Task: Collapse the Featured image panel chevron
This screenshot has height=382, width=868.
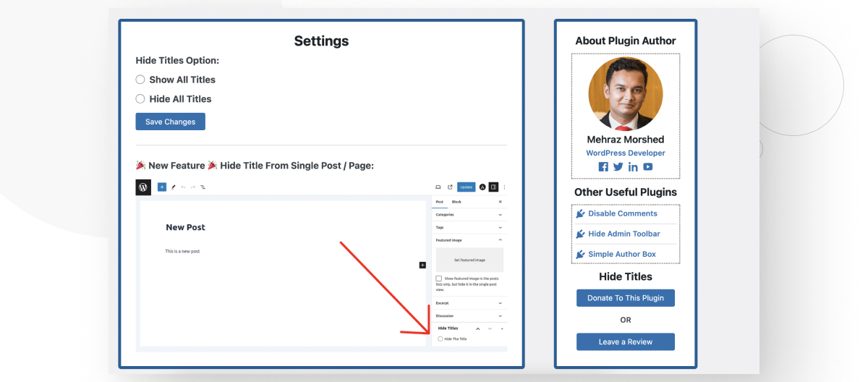Action: (500, 239)
